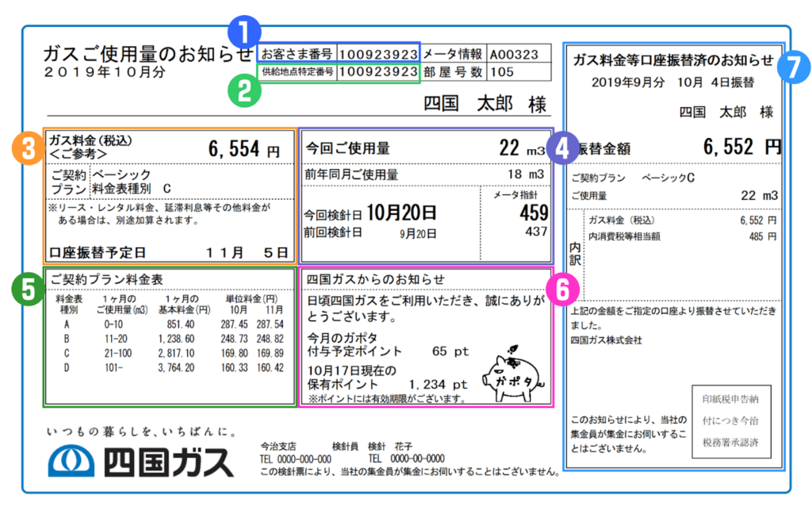Click company name 四国ガス株式会社
This screenshot has width=812, height=518.
tap(607, 340)
